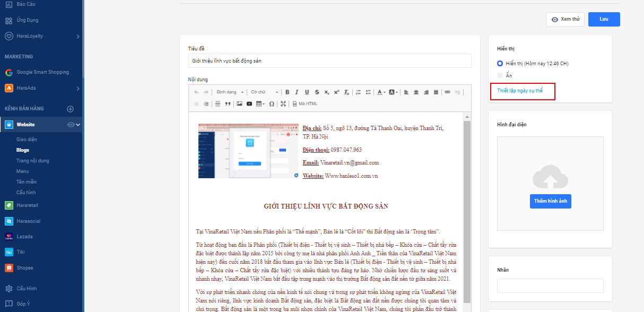
Task: Maximize the editor to fullscreen
Action: coord(283,103)
